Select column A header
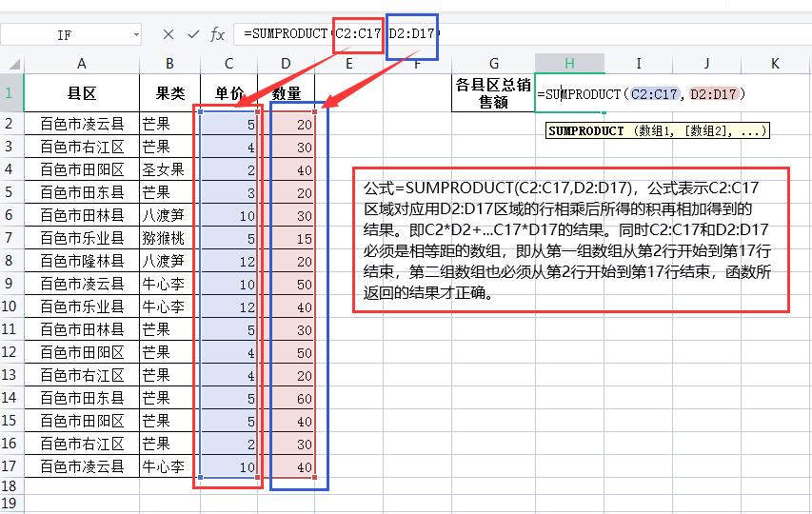 click(82, 64)
